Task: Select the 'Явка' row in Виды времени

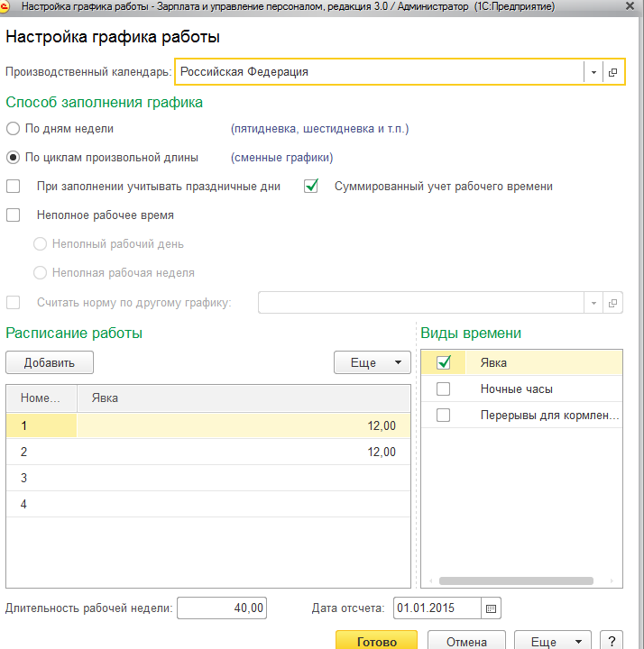Action: [x=522, y=363]
